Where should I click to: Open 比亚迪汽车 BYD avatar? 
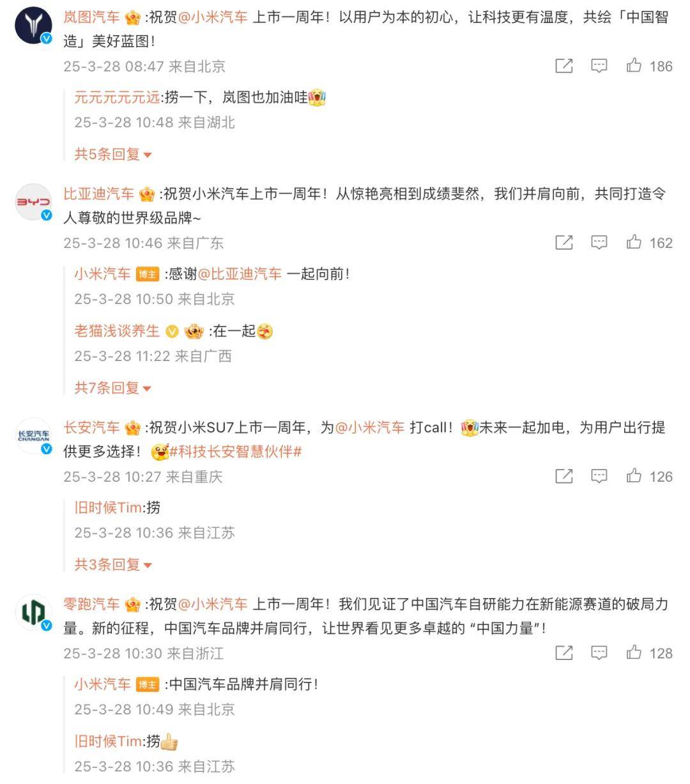pyautogui.click(x=33, y=202)
